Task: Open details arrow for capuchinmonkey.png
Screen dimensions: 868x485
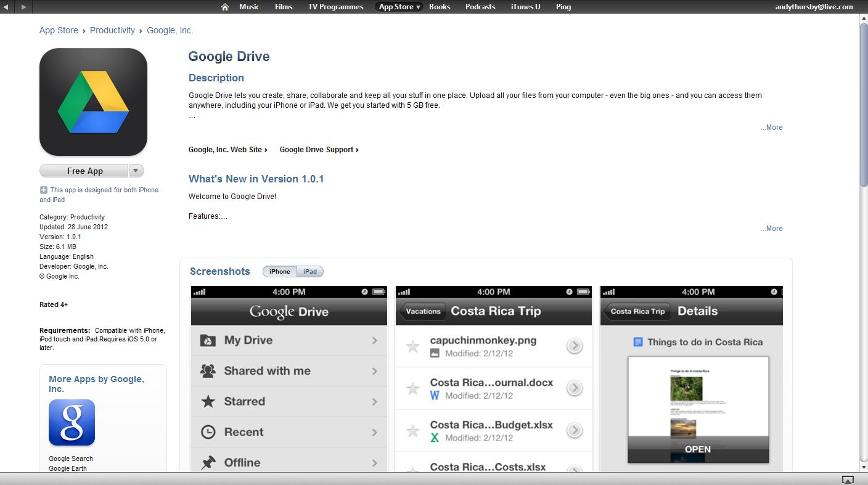Action: pos(575,346)
